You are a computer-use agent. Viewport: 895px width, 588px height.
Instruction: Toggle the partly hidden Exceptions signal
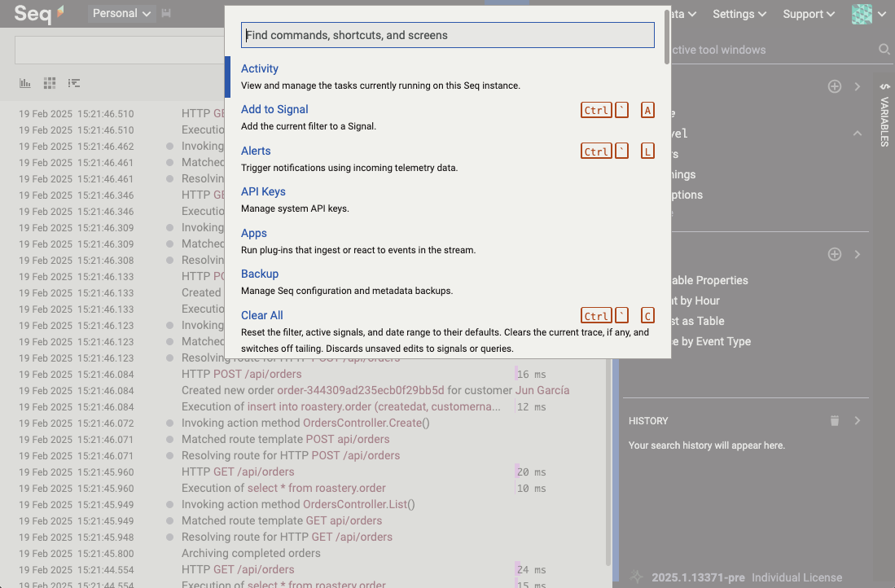pos(687,195)
